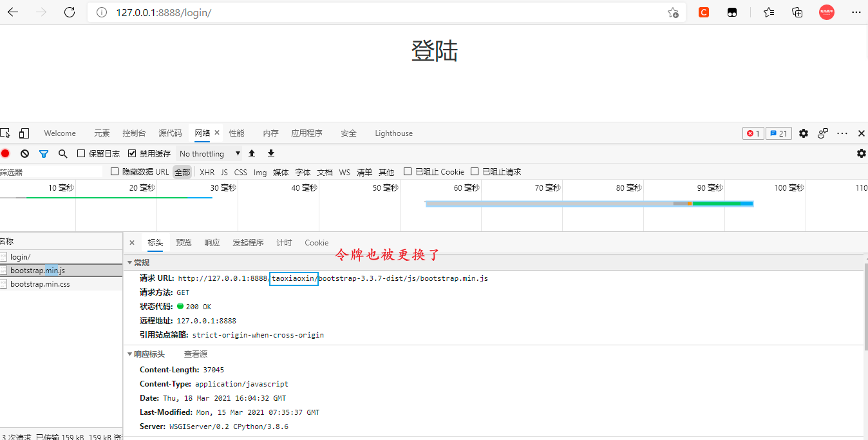Switch to the 安全 tab
Viewport: 868px width, 440px height.
pyautogui.click(x=348, y=133)
